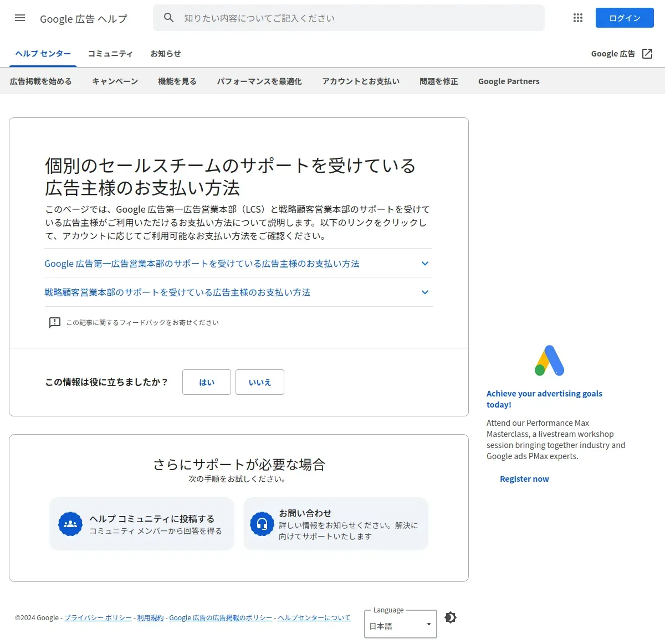Viewport: 665px width, 644px height.
Task: Click プライバシー ポリシー footer link
Action: [98, 618]
